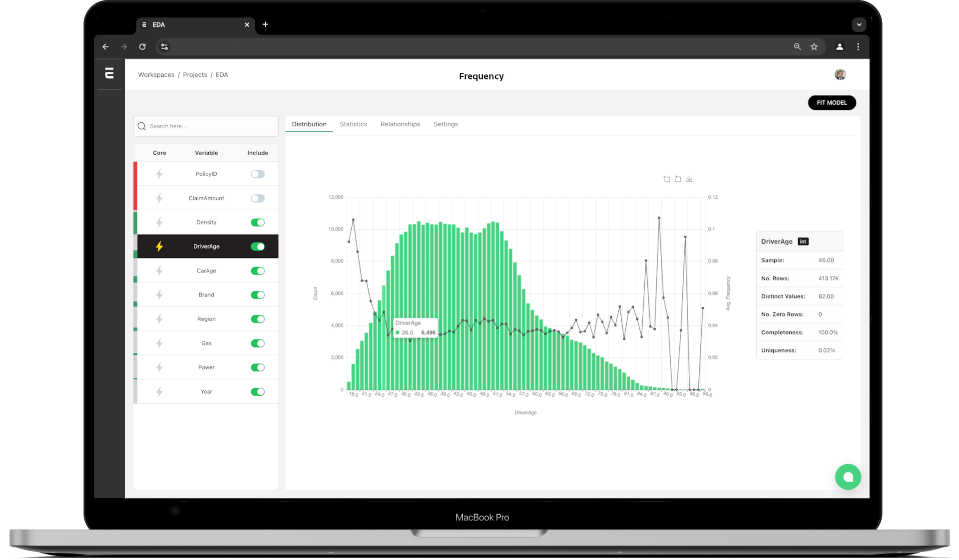Click the PolicyID lightning core icon
This screenshot has height=560, width=959.
pos(159,174)
